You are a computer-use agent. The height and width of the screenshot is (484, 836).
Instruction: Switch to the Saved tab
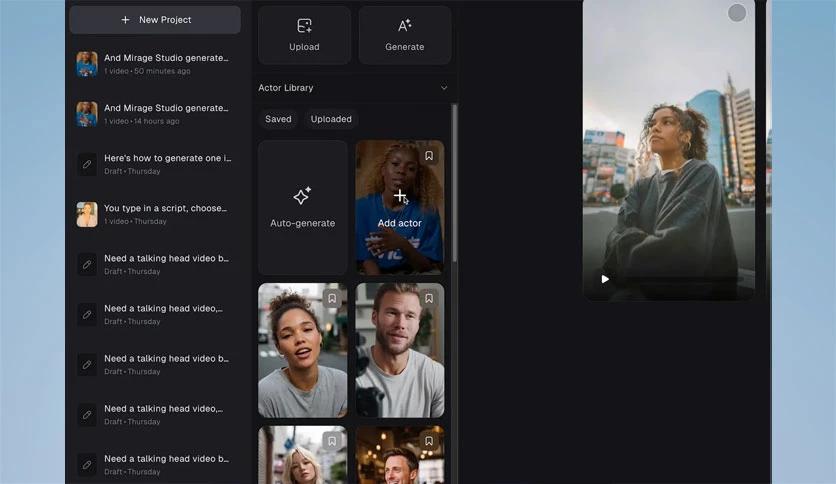point(278,119)
